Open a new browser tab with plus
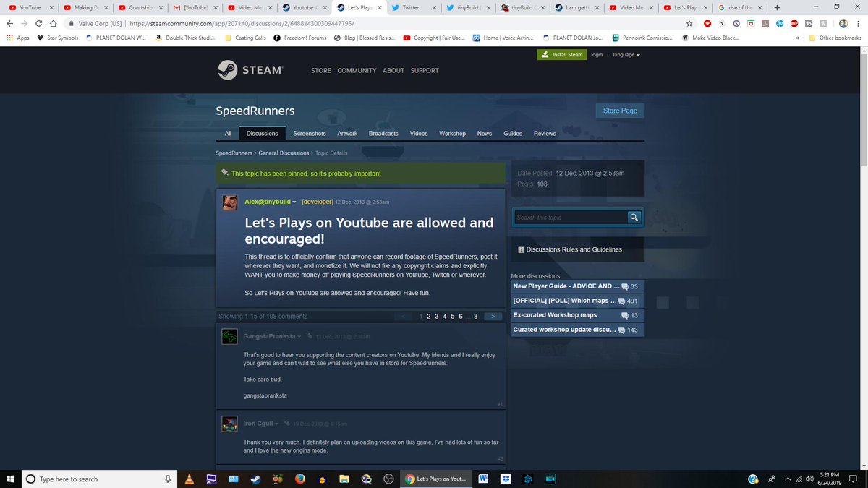 777,7
